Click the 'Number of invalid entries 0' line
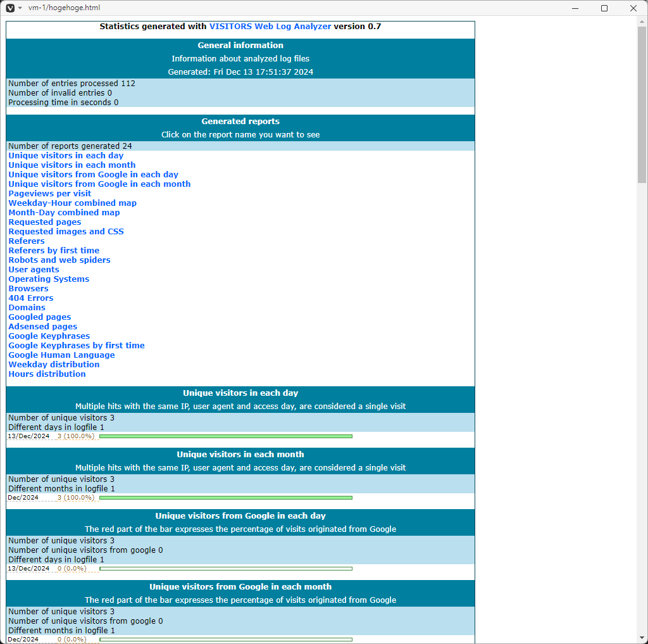Image resolution: width=648 pixels, height=644 pixels. pyautogui.click(x=60, y=93)
